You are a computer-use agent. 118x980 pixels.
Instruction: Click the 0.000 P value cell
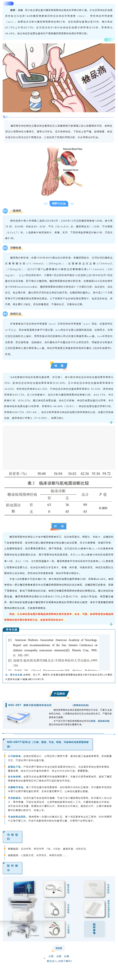[x=103, y=508]
